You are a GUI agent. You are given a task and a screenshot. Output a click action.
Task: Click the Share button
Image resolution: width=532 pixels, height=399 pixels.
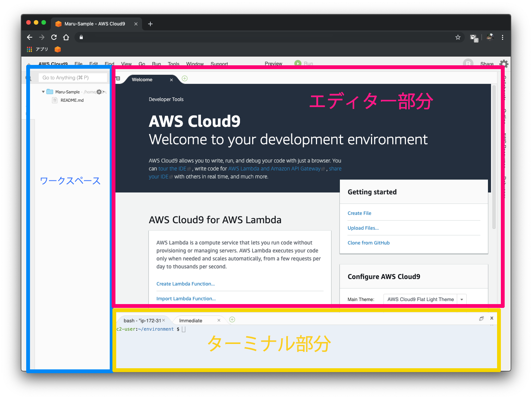(x=487, y=64)
